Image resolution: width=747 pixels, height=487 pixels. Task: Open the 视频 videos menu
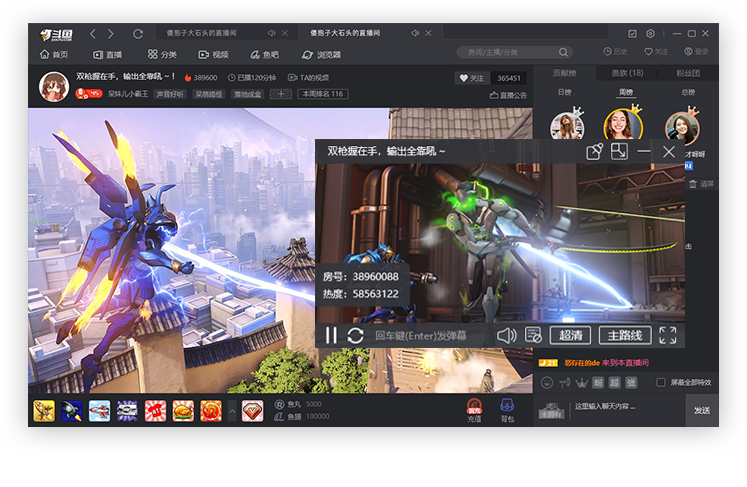[213, 54]
